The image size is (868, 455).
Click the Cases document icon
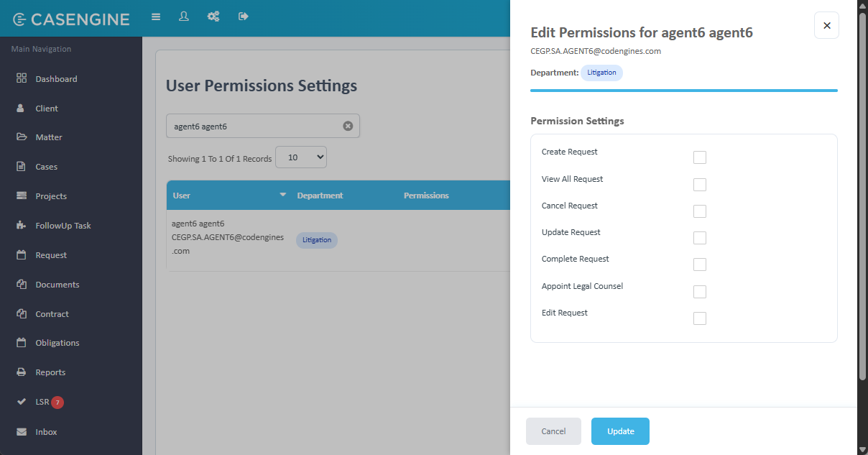click(21, 166)
